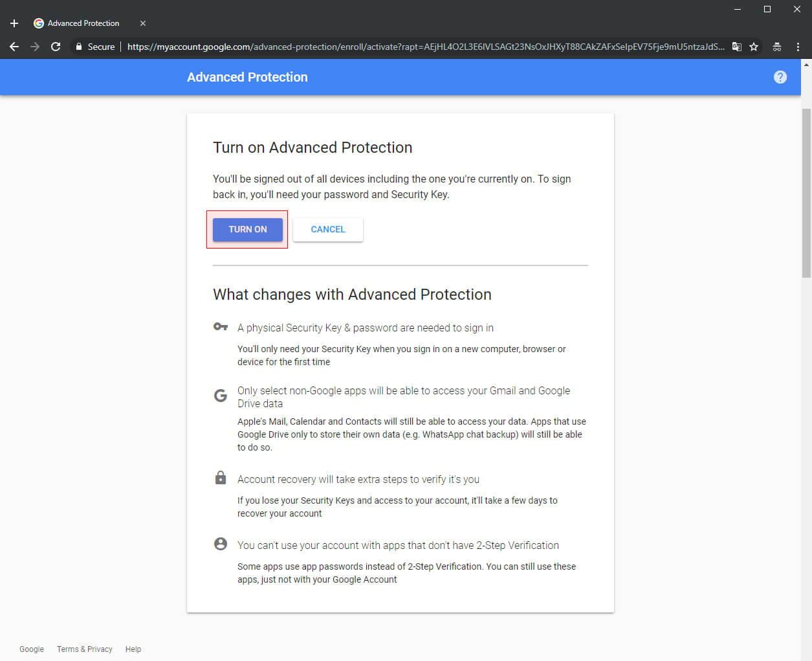The height and width of the screenshot is (661, 812).
Task: Click the TURN ON button
Action: pyautogui.click(x=247, y=229)
